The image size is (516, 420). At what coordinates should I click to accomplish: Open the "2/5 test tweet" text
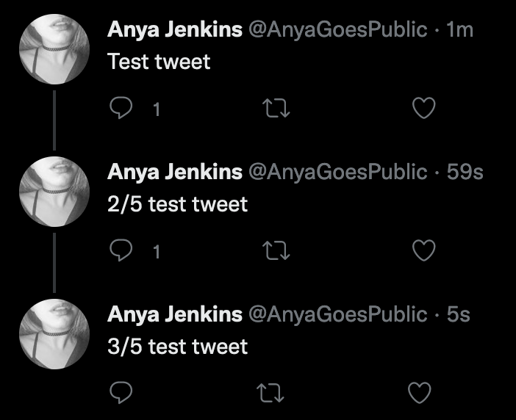tap(177, 203)
